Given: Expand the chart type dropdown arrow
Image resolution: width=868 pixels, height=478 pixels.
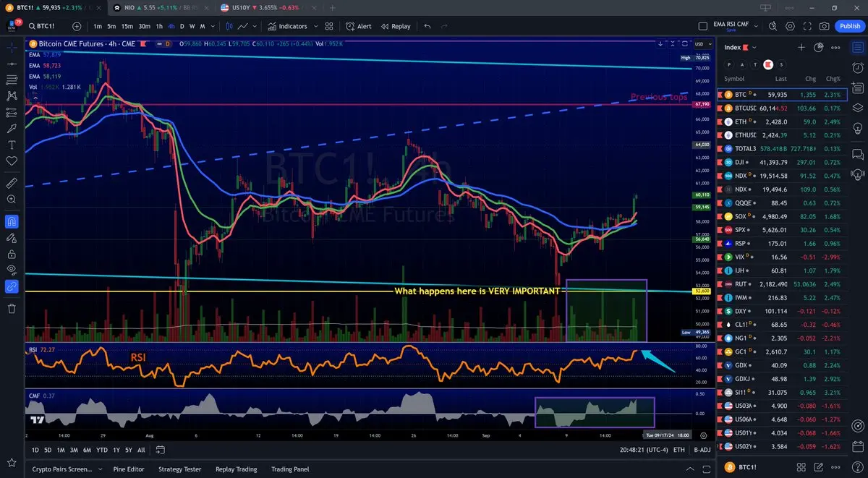Looking at the screenshot, I should 255,26.
